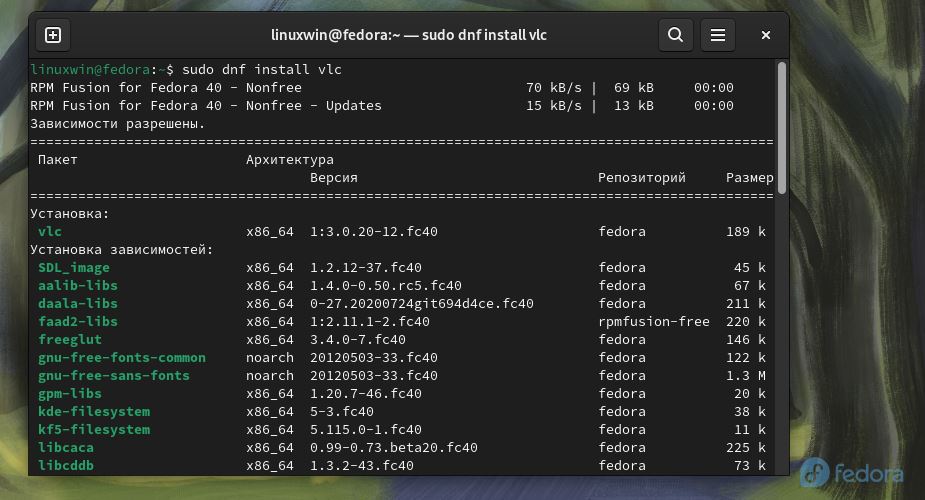Click 'Установка зависимостей:' section label
The image size is (925, 500).
pos(122,249)
